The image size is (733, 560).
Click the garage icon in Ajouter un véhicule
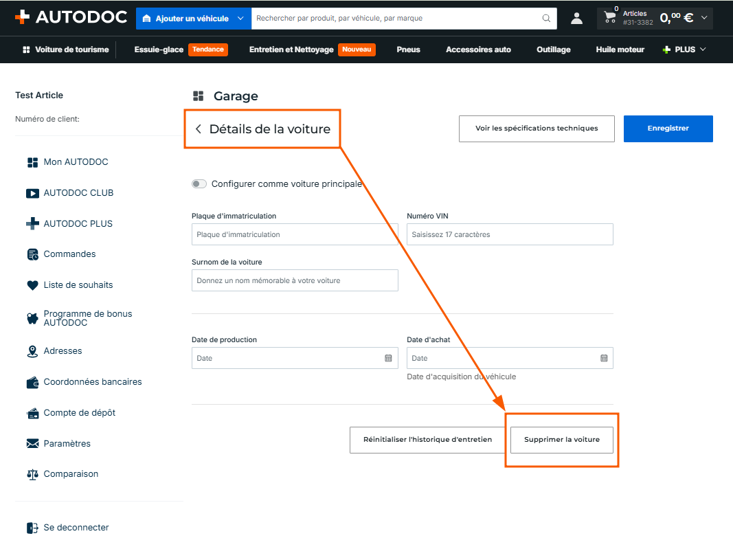click(146, 19)
